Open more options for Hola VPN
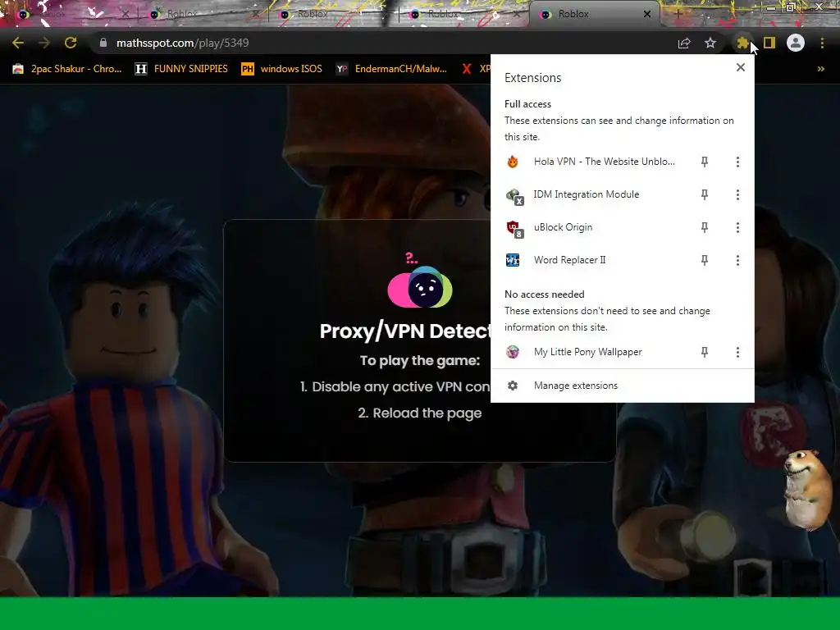Screen dimensions: 840x630 point(737,162)
